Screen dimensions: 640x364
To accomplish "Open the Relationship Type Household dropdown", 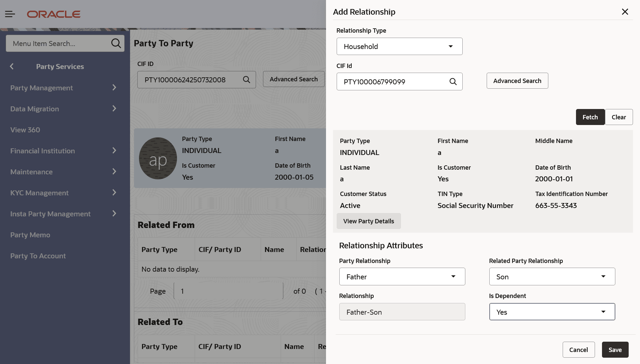I will click(x=399, y=46).
